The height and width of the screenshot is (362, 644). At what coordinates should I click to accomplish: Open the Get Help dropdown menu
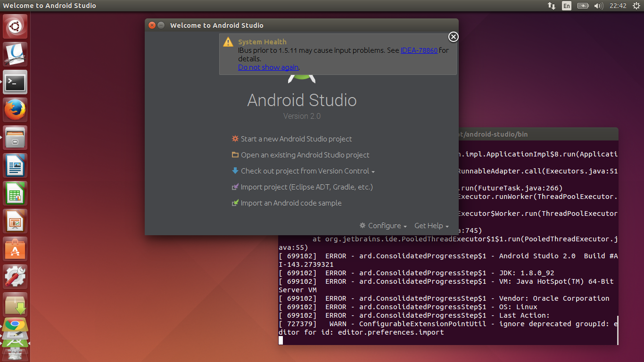pyautogui.click(x=431, y=226)
